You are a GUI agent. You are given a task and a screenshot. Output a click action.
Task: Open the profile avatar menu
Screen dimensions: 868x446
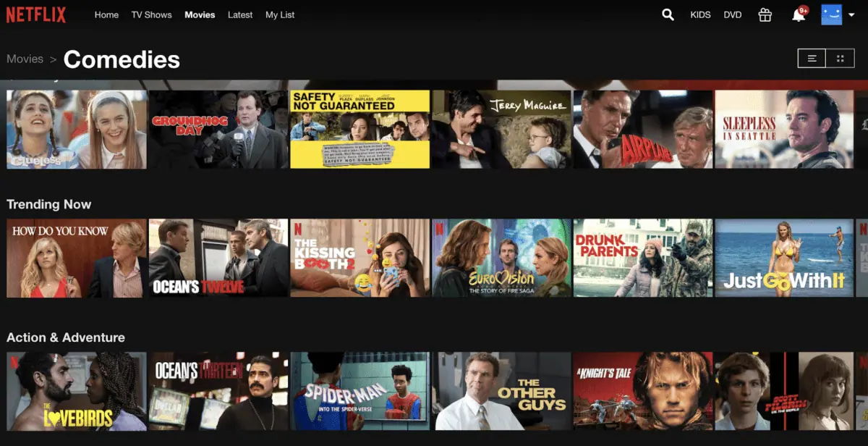click(x=832, y=14)
